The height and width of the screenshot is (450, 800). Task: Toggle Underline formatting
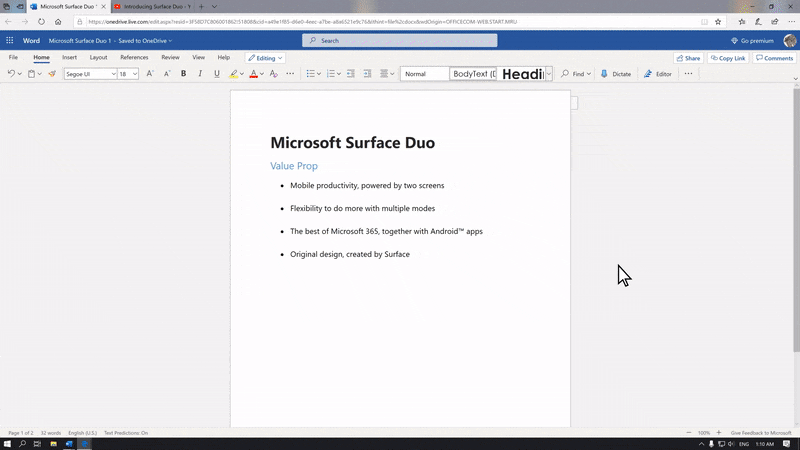(216, 74)
